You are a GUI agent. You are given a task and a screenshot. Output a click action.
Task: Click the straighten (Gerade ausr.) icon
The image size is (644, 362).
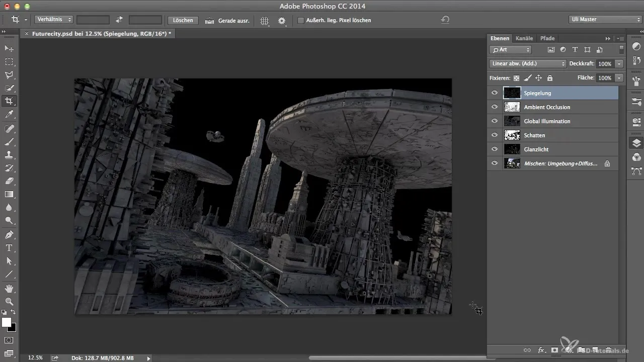210,21
